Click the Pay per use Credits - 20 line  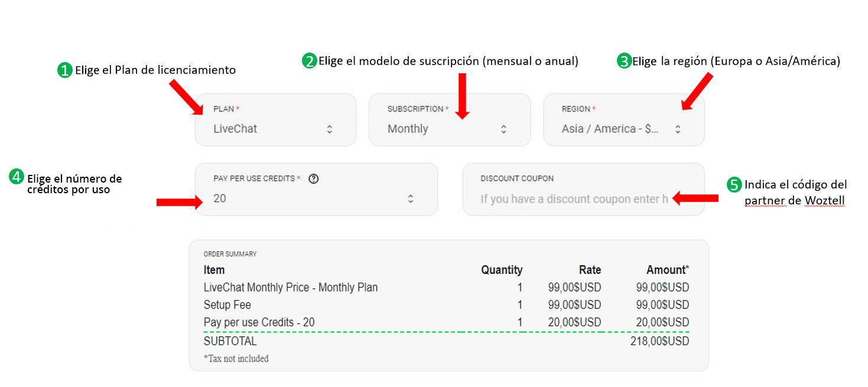click(x=259, y=323)
